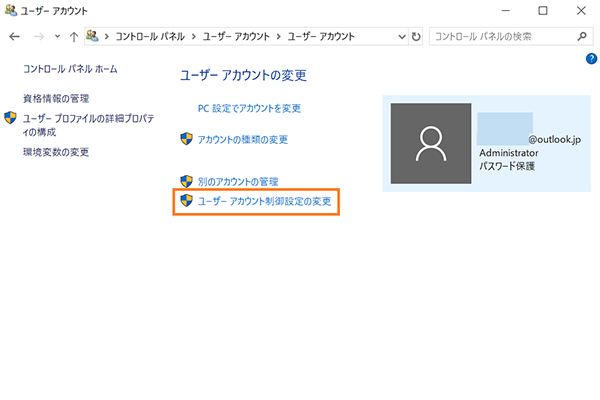The image size is (600, 400).
Task: Select コントロール パネル in the breadcrumb
Action: point(150,37)
